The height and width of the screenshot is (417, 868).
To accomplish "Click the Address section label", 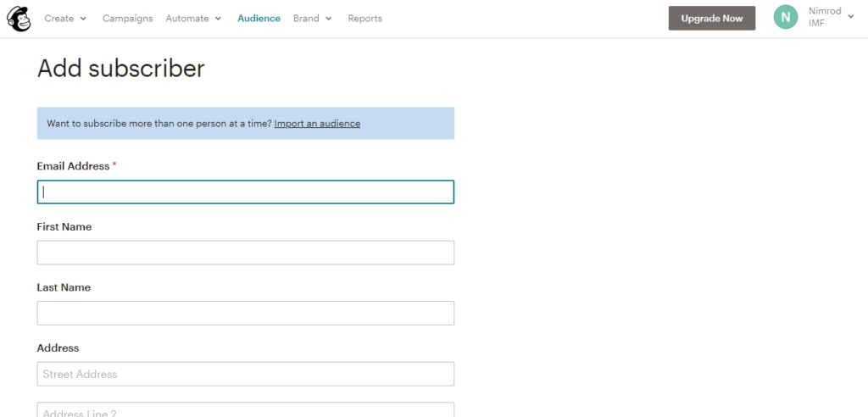I will [58, 348].
